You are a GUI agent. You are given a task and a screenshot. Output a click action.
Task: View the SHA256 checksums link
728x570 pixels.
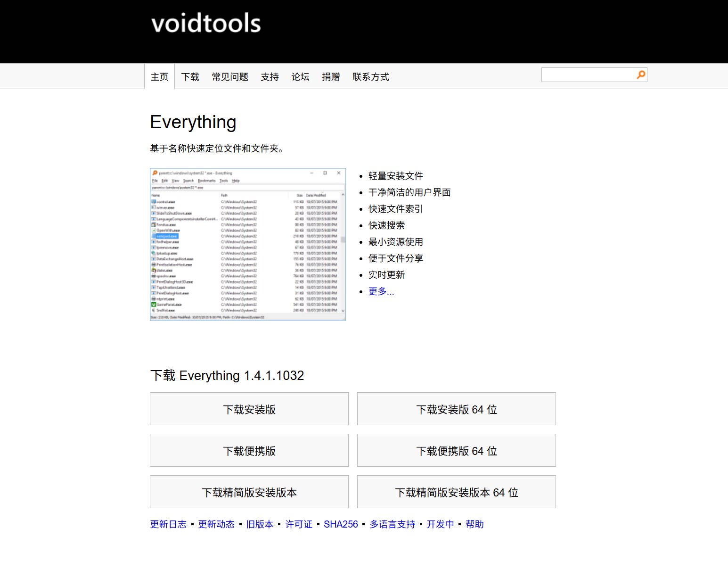(341, 524)
